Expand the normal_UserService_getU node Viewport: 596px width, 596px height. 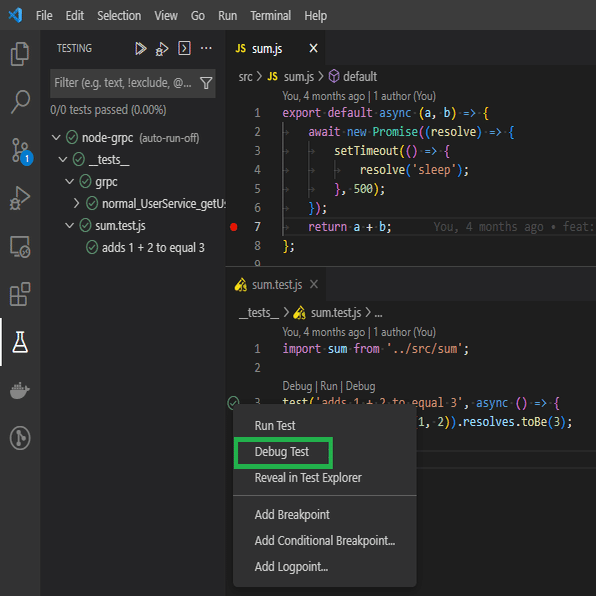76,203
